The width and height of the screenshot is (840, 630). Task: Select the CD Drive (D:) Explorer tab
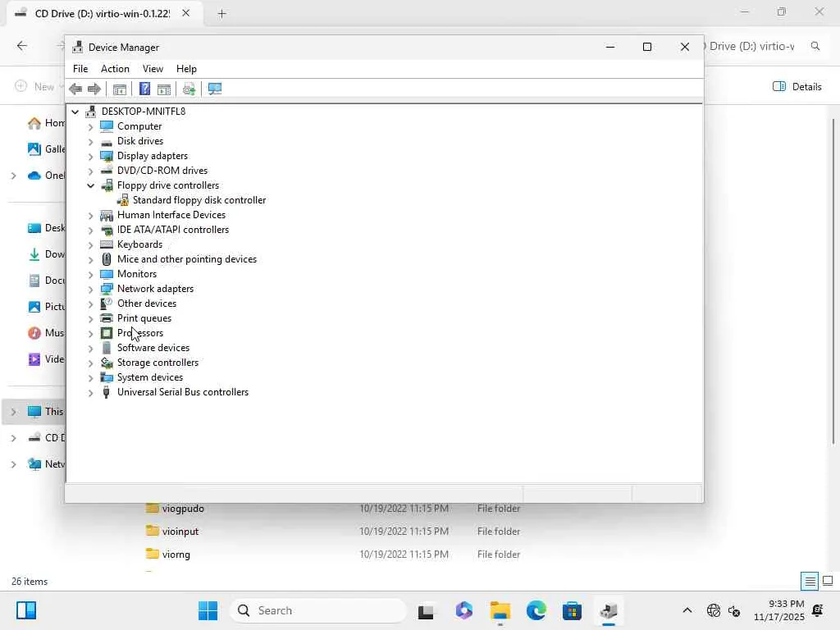[103, 13]
